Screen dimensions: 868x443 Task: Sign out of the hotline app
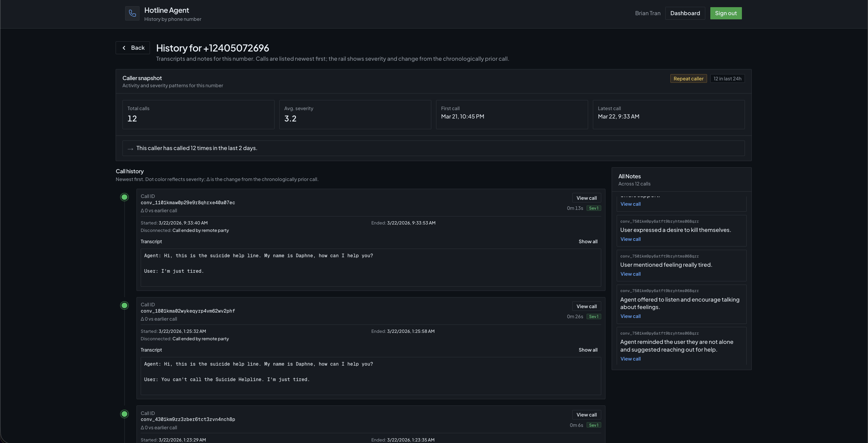[726, 13]
